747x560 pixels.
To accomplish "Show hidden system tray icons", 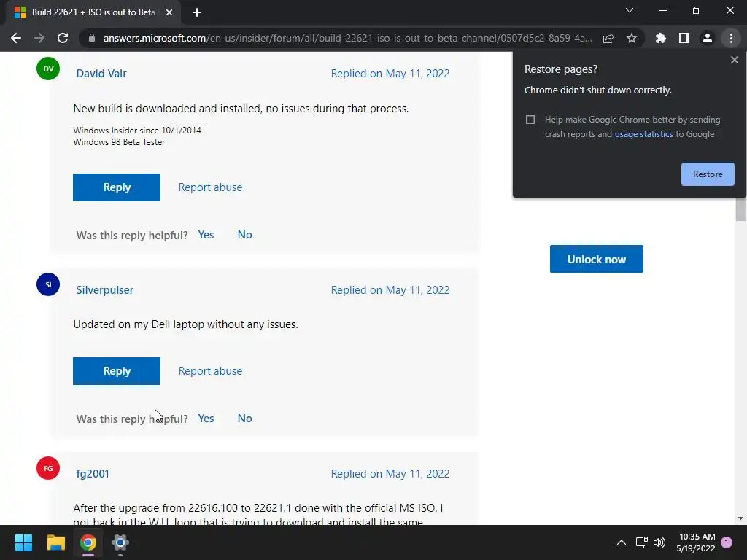I will point(622,542).
